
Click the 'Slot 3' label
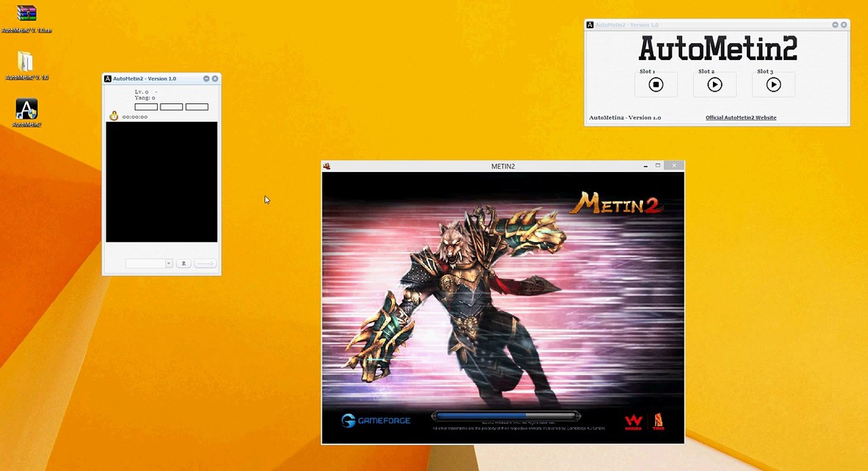pyautogui.click(x=765, y=71)
